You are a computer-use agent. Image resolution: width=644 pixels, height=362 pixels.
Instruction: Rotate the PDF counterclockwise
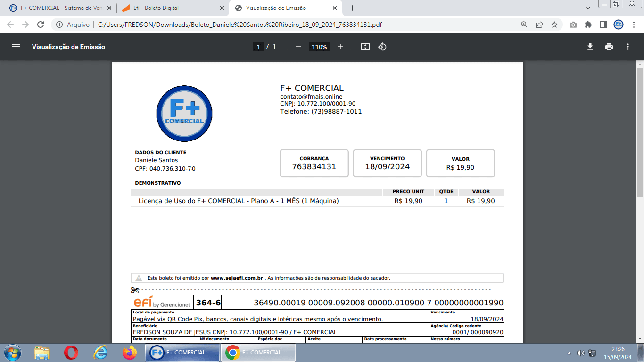pos(382,47)
